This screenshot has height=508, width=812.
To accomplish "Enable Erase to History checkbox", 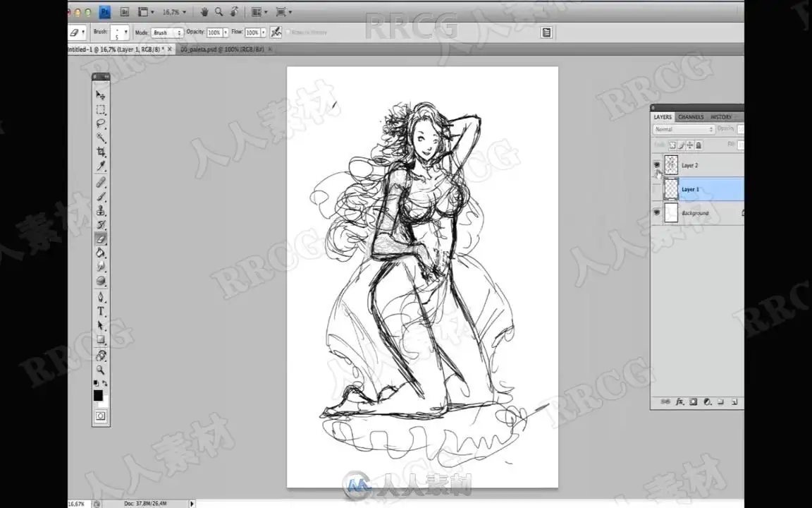I will click(288, 32).
